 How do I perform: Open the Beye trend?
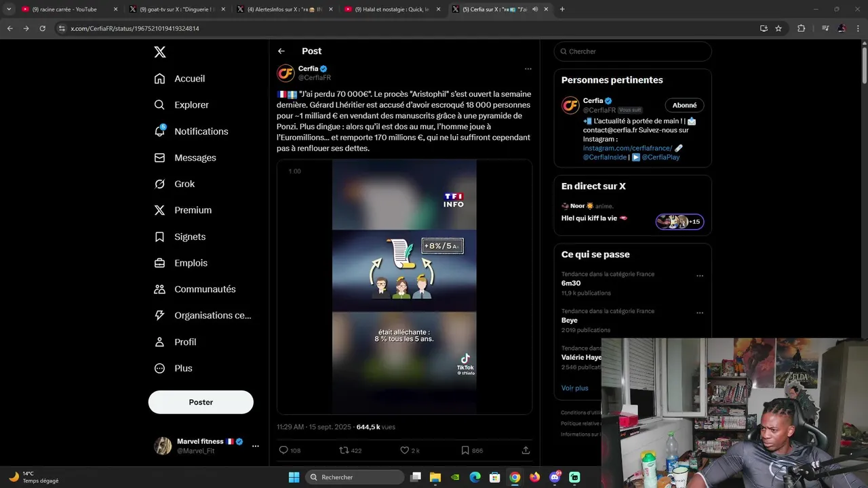point(570,320)
